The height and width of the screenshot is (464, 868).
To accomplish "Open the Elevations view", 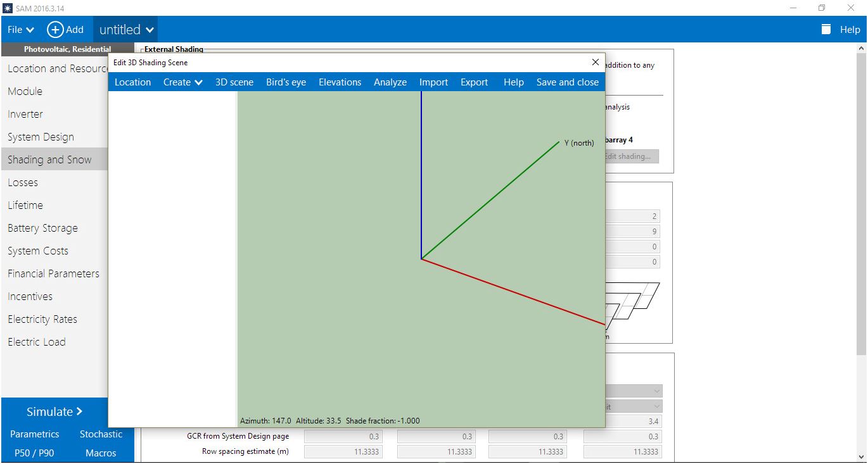I will point(340,82).
